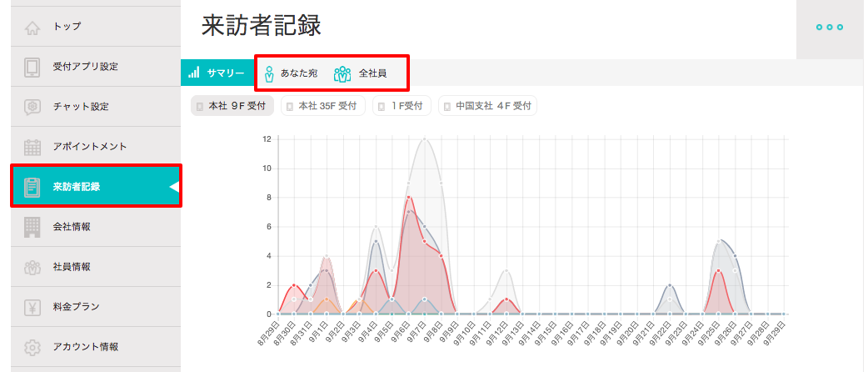Image resolution: width=868 pixels, height=372 pixels.
Task: Switch to the あなた宛 tab
Action: 289,73
